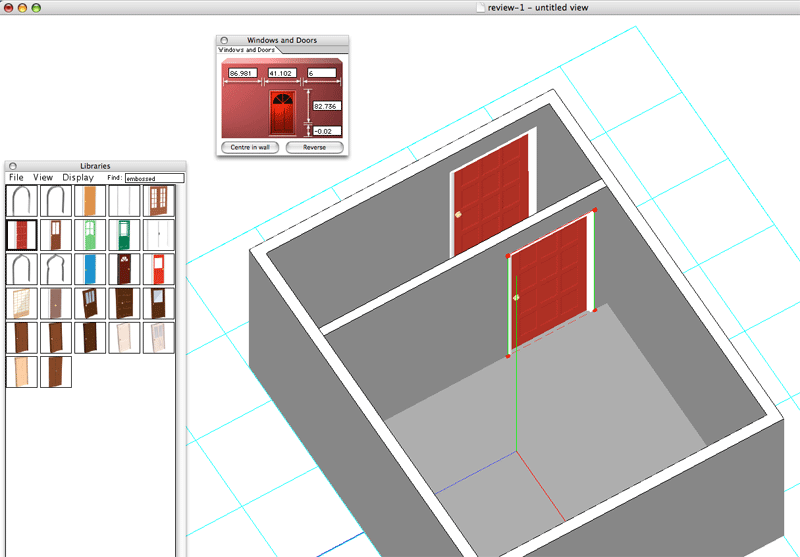
Task: Click the selected red embossed door icon
Action: pyautogui.click(x=22, y=235)
